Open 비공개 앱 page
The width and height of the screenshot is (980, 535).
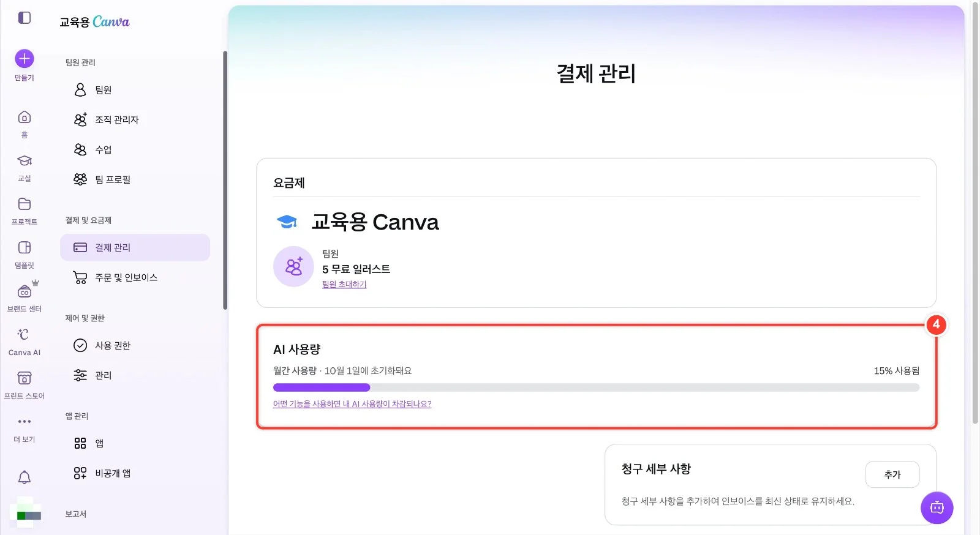135,473
